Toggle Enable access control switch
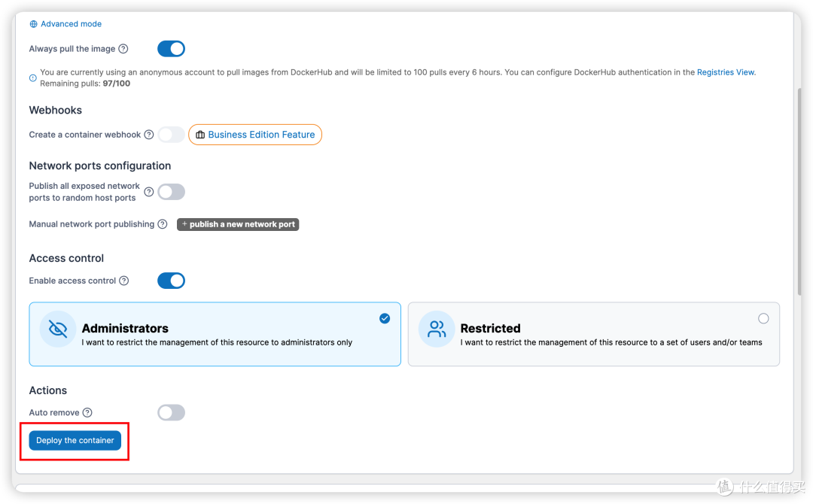 pyautogui.click(x=171, y=281)
